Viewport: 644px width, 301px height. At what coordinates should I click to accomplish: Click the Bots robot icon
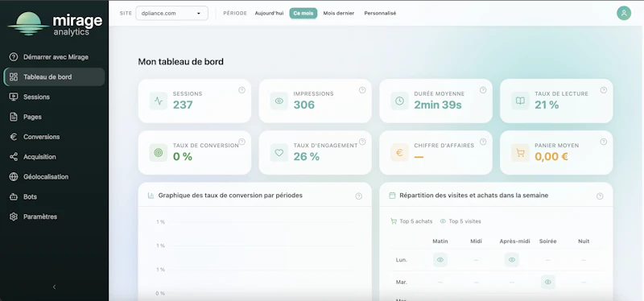click(14, 196)
